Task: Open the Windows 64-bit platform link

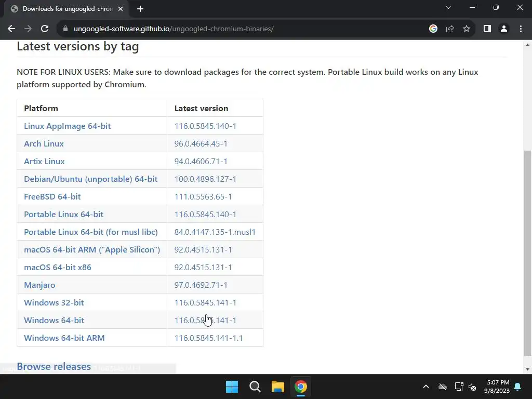Action: point(54,320)
